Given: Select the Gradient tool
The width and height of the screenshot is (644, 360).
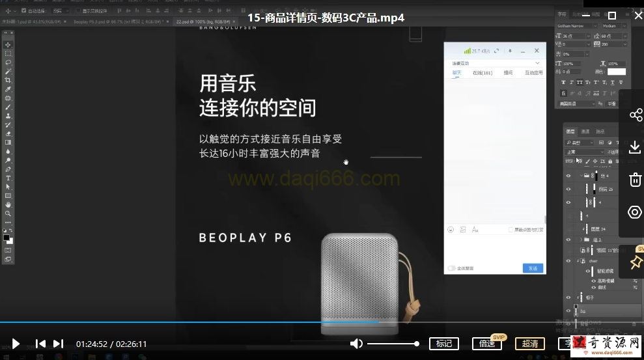Looking at the screenshot, I should tap(8, 143).
